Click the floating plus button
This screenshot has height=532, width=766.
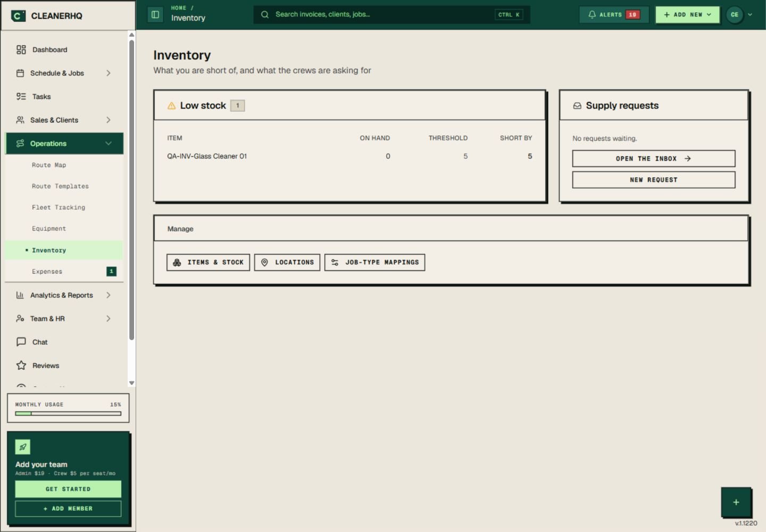[736, 502]
